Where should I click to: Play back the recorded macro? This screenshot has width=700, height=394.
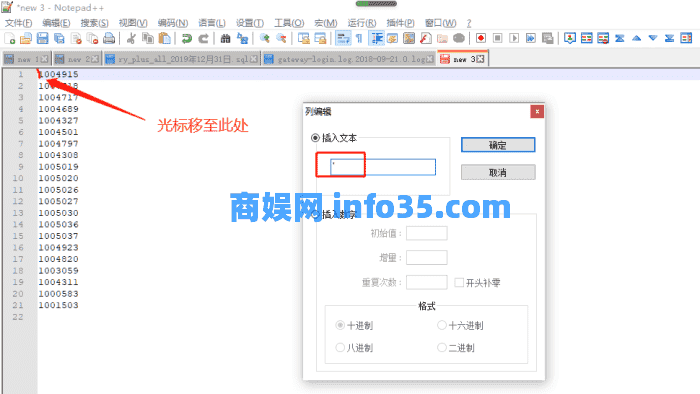pyautogui.click(x=514, y=39)
